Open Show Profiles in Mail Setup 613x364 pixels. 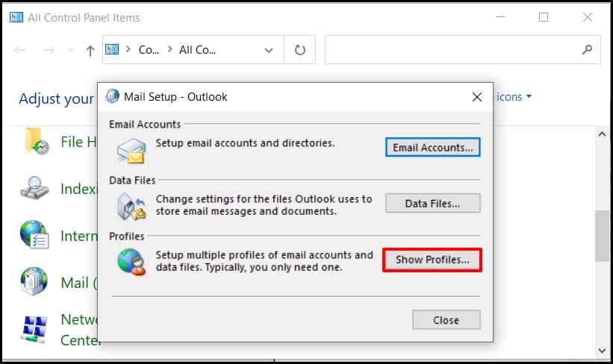click(432, 260)
